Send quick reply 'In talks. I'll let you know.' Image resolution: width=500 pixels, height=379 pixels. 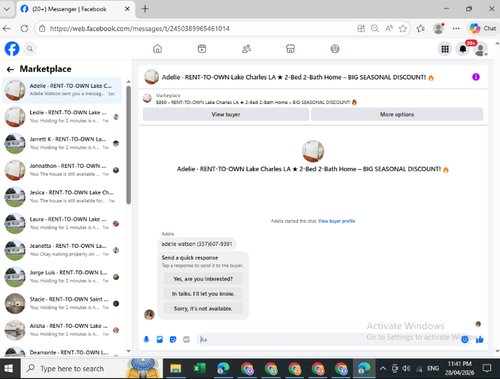coord(203,294)
